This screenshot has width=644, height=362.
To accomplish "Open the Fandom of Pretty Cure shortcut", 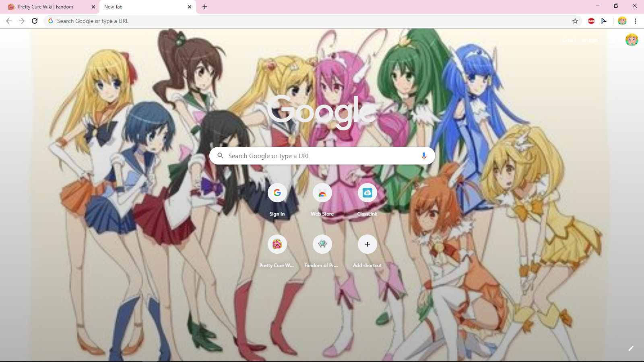I will (322, 251).
